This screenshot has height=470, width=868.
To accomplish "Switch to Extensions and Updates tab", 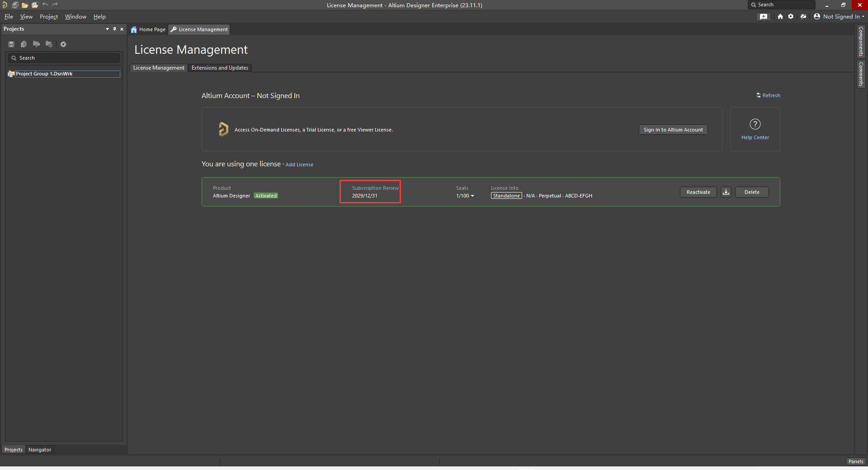I will point(220,68).
